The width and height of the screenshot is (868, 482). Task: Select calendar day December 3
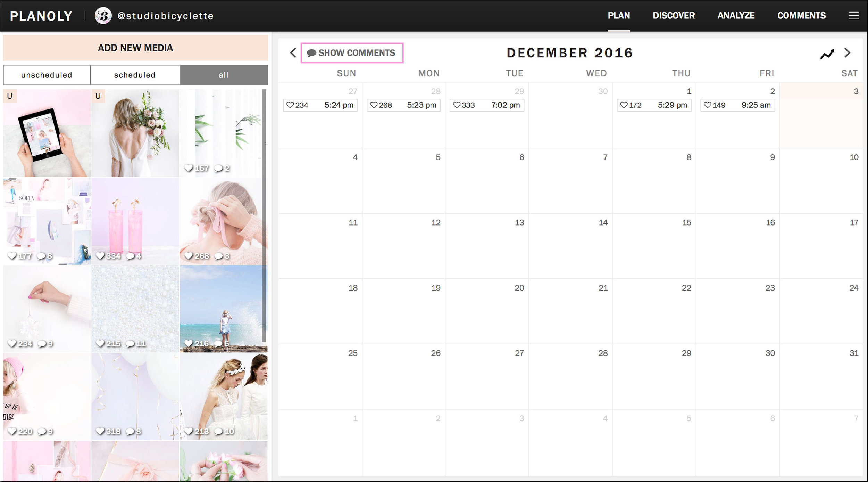pos(821,115)
